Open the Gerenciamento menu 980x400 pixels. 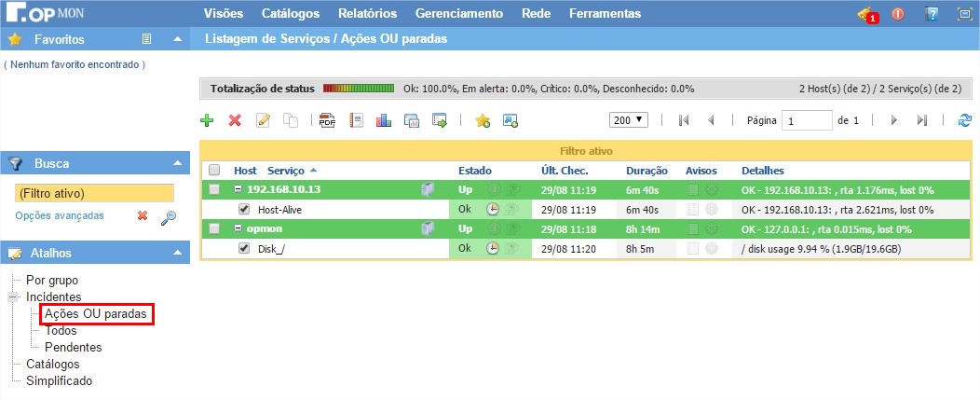pyautogui.click(x=458, y=14)
